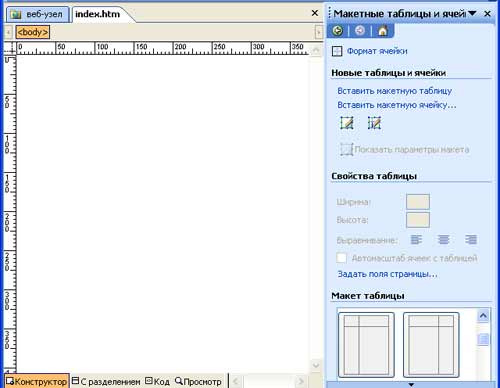Switch to the веб-узел tab

tap(38, 14)
